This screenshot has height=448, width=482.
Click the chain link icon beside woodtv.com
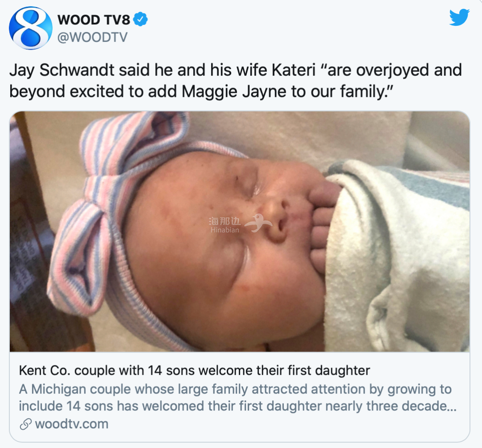click(x=25, y=424)
